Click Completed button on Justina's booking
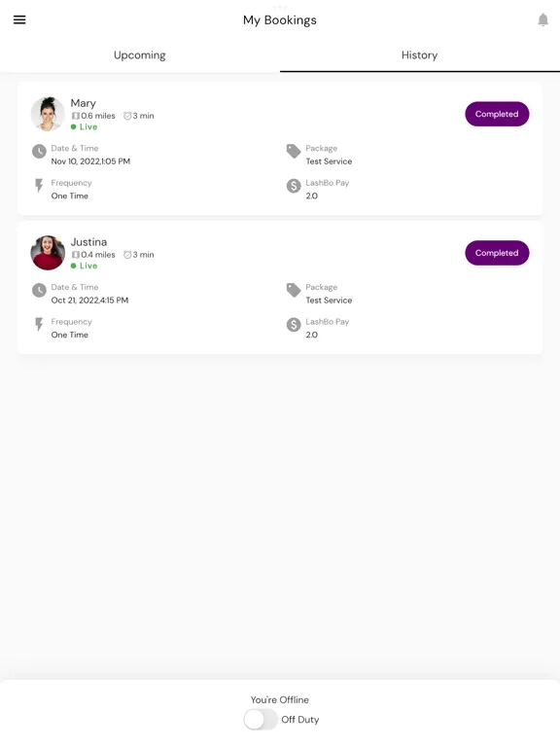The height and width of the screenshot is (747, 560). tap(497, 253)
